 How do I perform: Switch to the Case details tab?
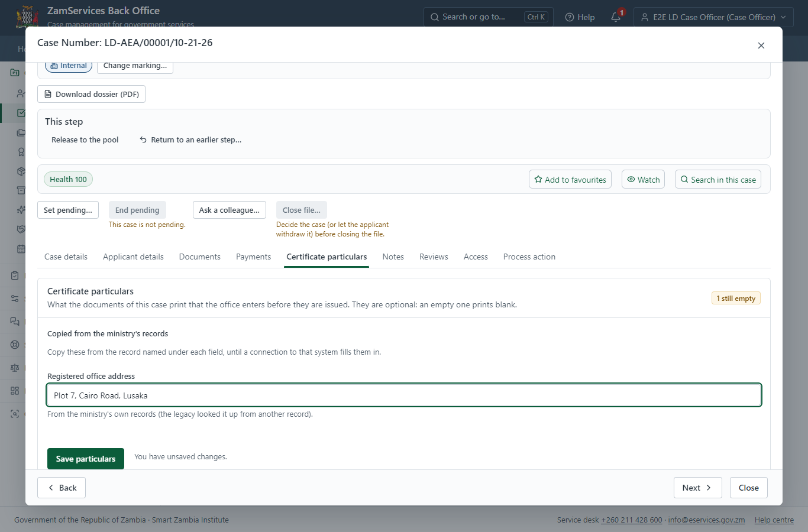66,257
